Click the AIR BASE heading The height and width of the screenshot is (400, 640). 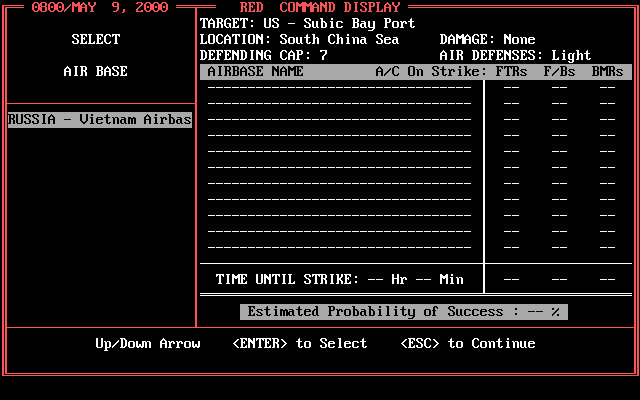click(96, 72)
